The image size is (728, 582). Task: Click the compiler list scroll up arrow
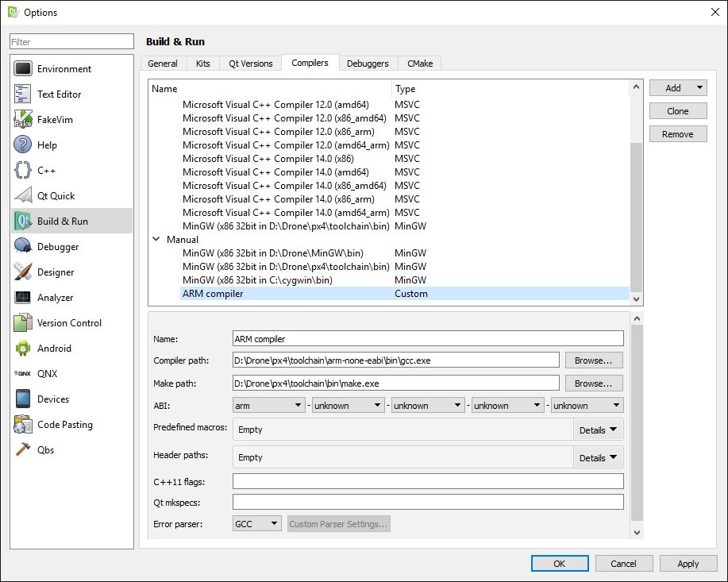(x=636, y=87)
